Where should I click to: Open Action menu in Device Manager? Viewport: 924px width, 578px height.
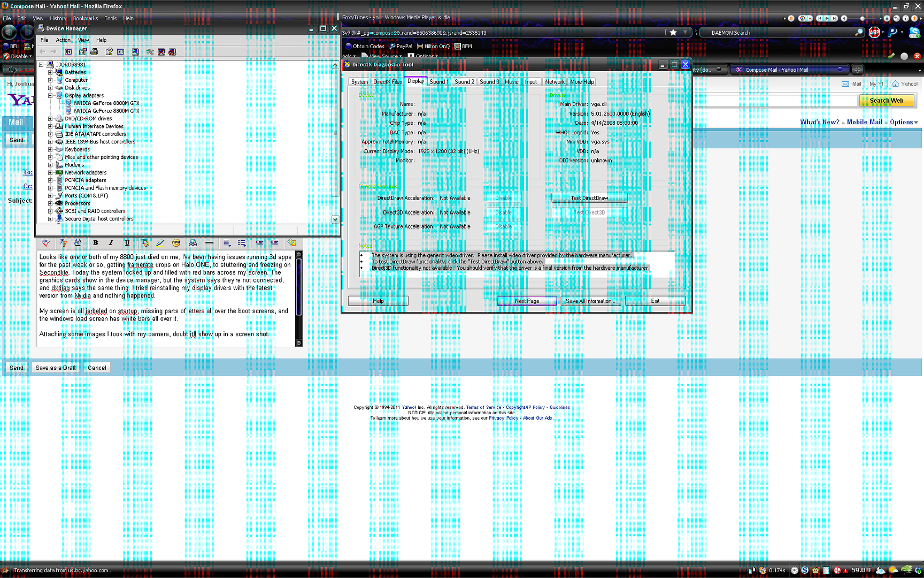[63, 40]
